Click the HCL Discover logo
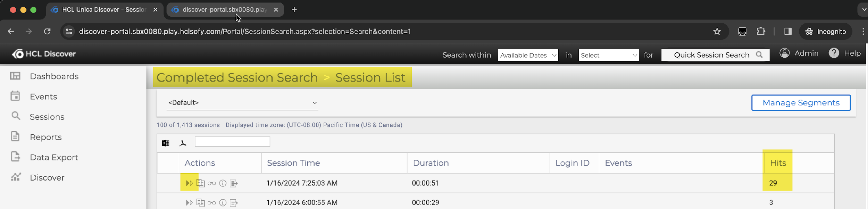Viewport: 868px width, 209px height. [x=44, y=54]
